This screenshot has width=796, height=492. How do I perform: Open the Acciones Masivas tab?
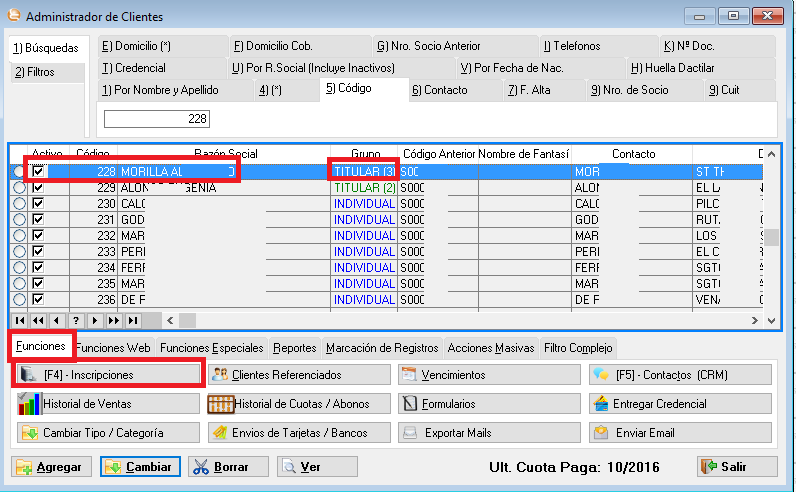tap(491, 348)
